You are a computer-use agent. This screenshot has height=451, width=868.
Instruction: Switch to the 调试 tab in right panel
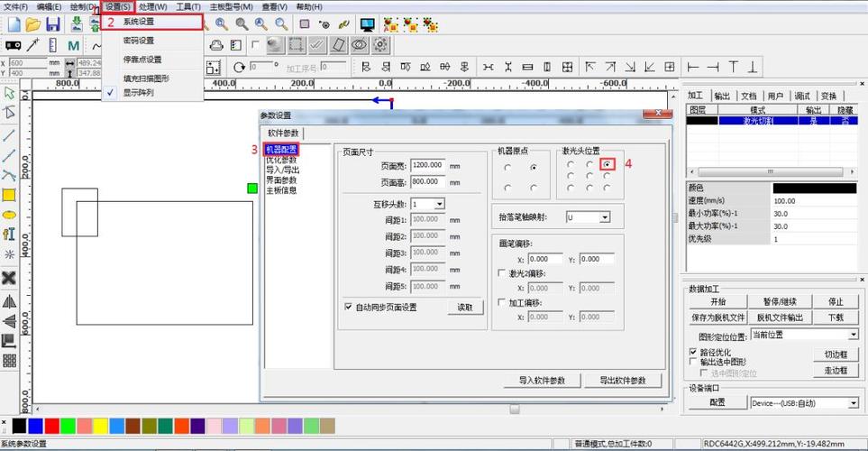tap(801, 96)
